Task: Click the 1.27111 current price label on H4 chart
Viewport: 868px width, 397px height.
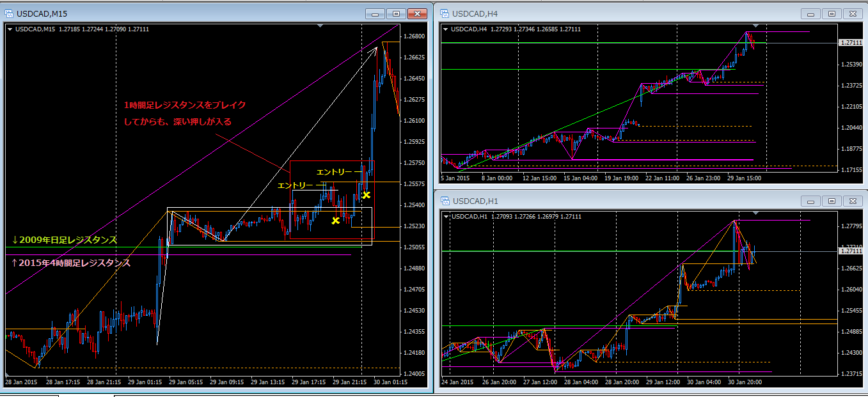Action: [851, 43]
